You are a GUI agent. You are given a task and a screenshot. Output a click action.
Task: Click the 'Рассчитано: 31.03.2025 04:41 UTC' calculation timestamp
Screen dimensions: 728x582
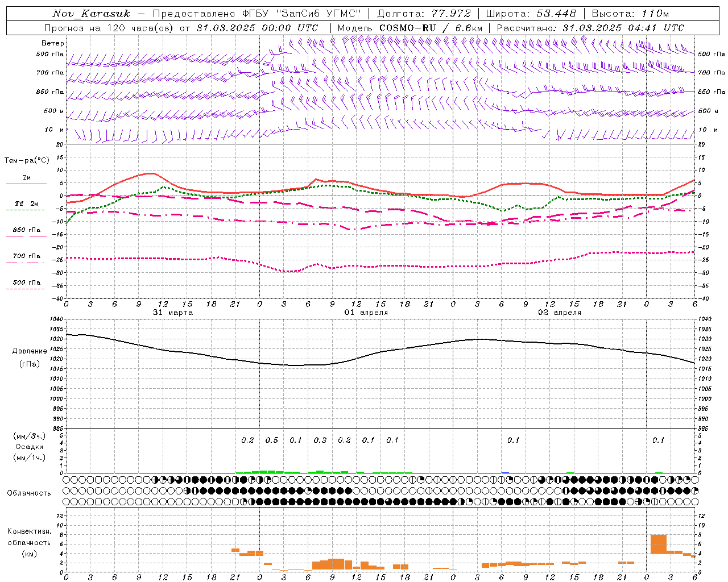(590, 28)
